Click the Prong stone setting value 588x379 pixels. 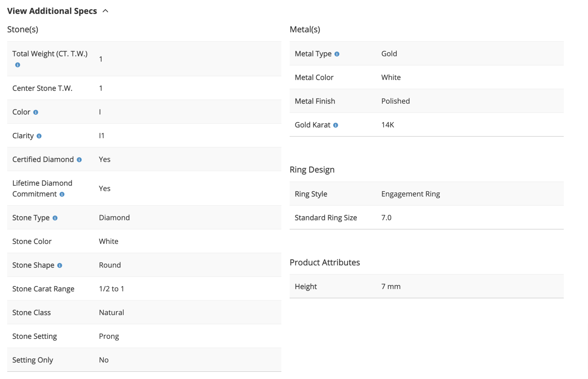click(109, 336)
